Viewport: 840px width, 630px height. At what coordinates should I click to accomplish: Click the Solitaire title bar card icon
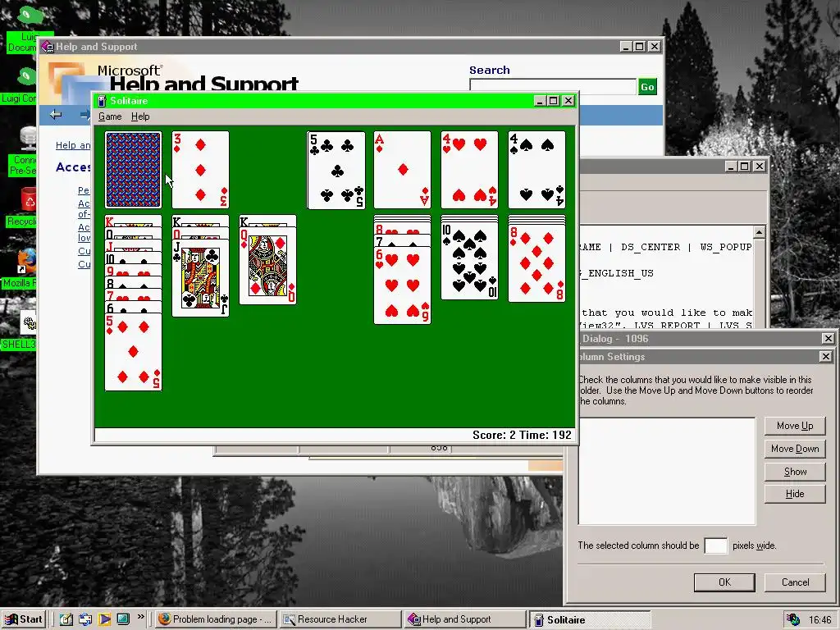[x=103, y=101]
